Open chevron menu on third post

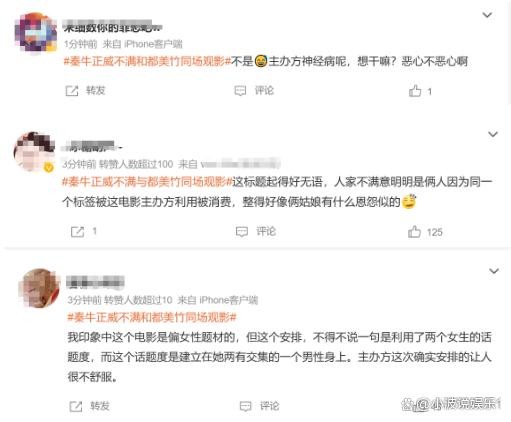tap(494, 271)
